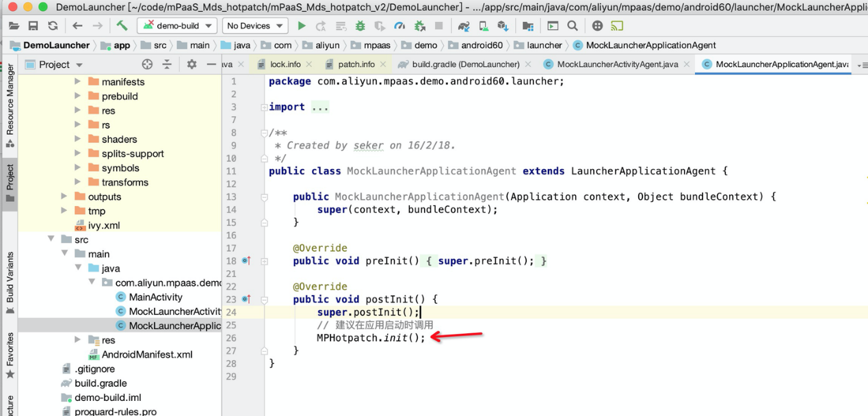Click override gutter icon on postInit line
This screenshot has height=416, width=868.
coord(247,299)
